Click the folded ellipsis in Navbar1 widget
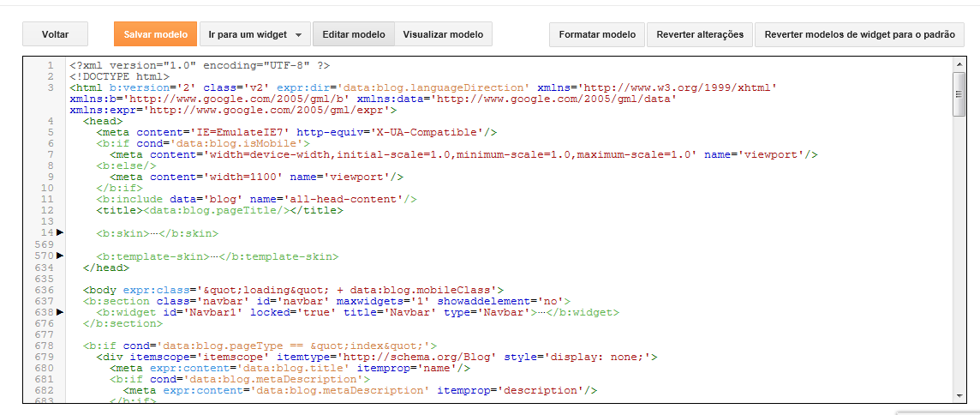This screenshot has height=415, width=980. pos(542,312)
